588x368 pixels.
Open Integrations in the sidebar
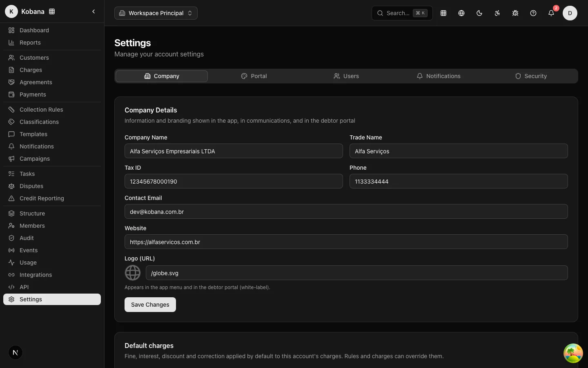point(52,275)
